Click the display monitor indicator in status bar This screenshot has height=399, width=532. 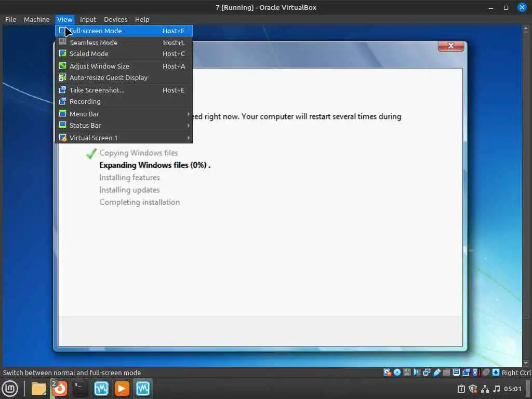coord(456,373)
